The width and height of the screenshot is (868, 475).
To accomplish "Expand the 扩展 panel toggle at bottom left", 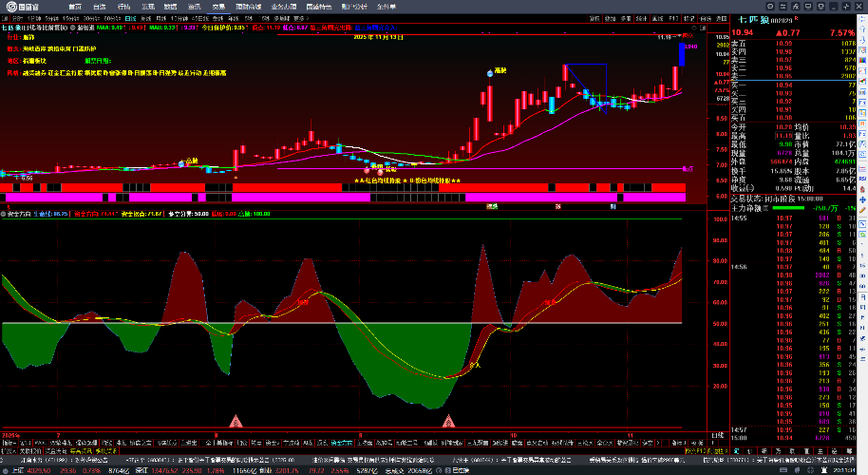I will pyautogui.click(x=9, y=451).
